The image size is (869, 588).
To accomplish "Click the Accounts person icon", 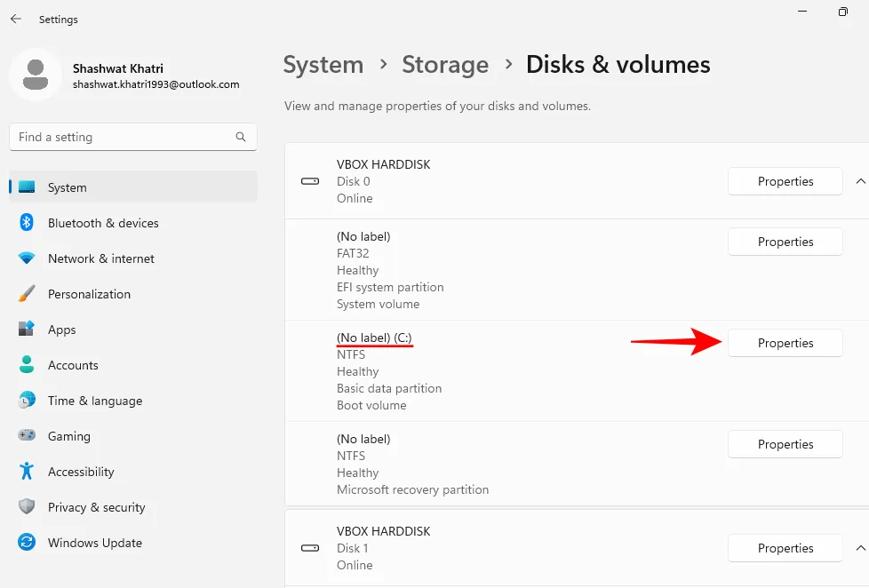I will pyautogui.click(x=27, y=365).
